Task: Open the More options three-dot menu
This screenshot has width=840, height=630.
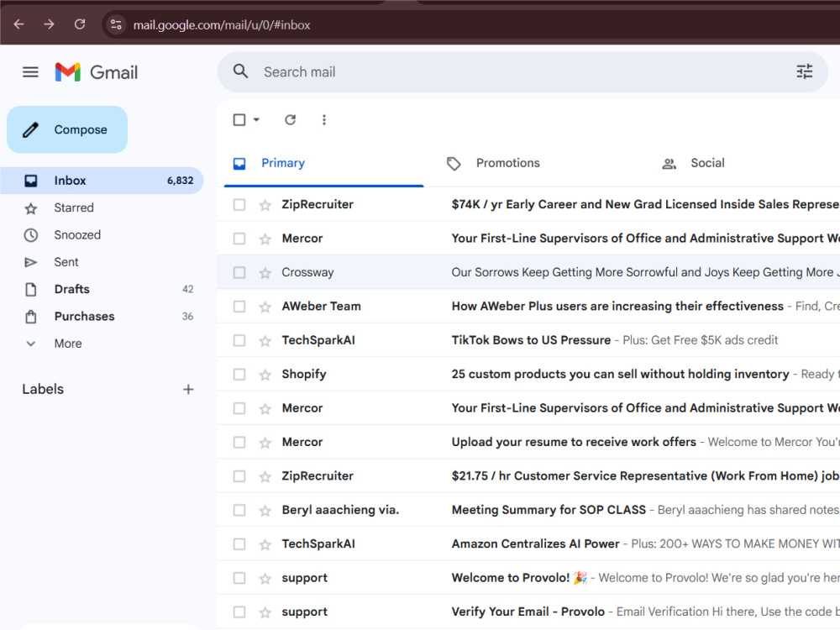Action: click(x=323, y=119)
